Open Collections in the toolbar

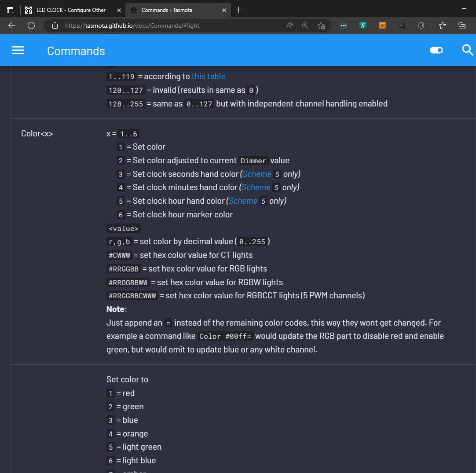tap(462, 26)
